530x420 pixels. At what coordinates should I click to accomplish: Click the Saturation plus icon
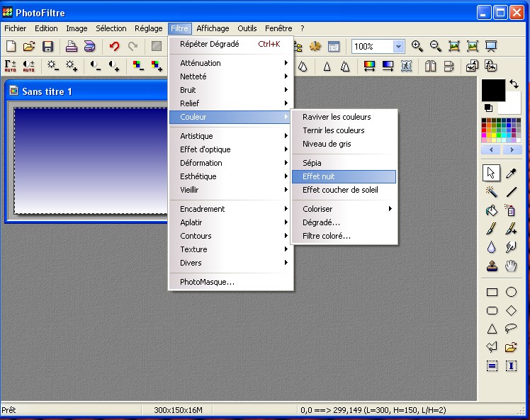(157, 66)
